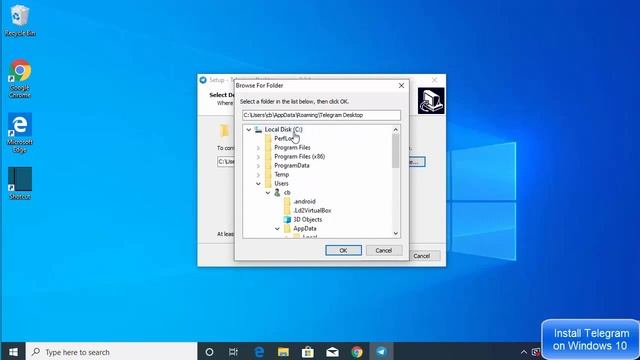The image size is (640, 360).
Task: Click the folder tree scrollbar thumb
Action: click(396, 151)
